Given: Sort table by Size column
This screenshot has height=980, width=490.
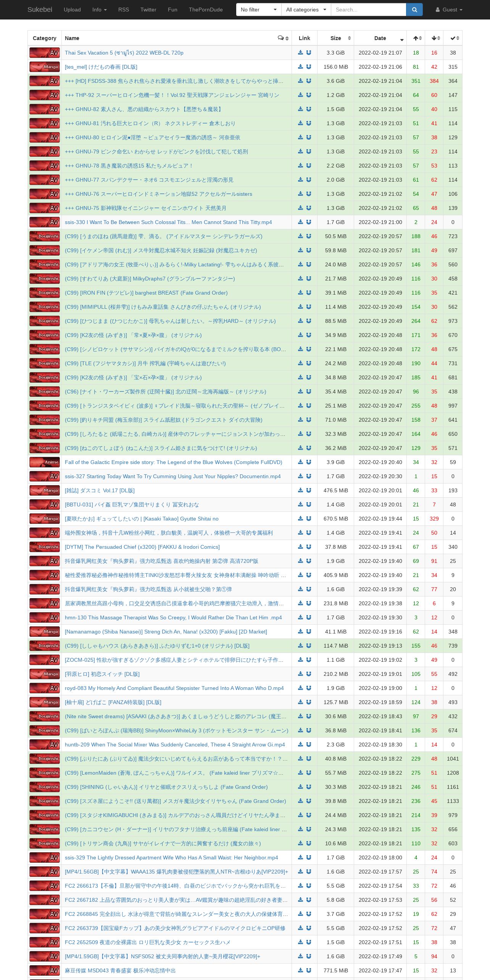Looking at the screenshot, I should 335,38.
